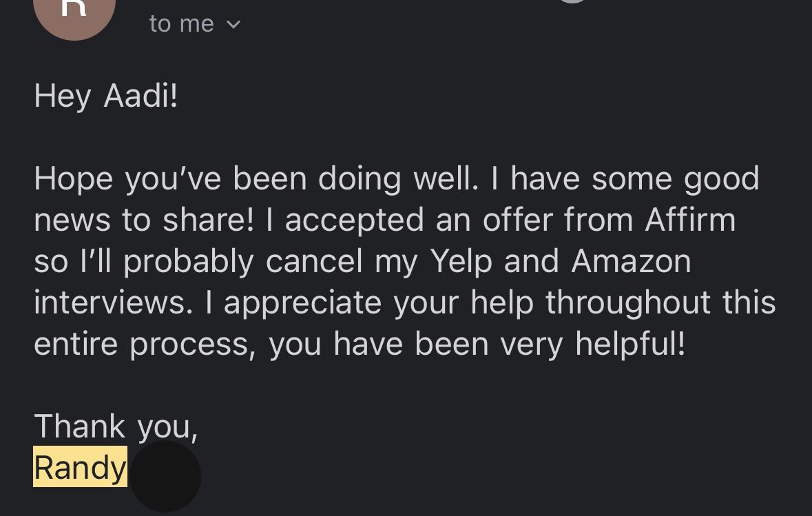Click the highlighted yellow text selection
The image size is (812, 516).
coord(79,467)
